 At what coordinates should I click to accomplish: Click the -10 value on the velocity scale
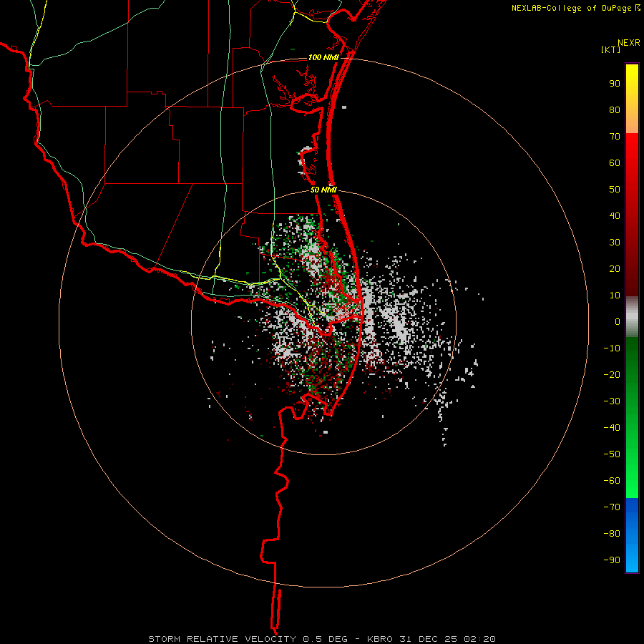612,348
